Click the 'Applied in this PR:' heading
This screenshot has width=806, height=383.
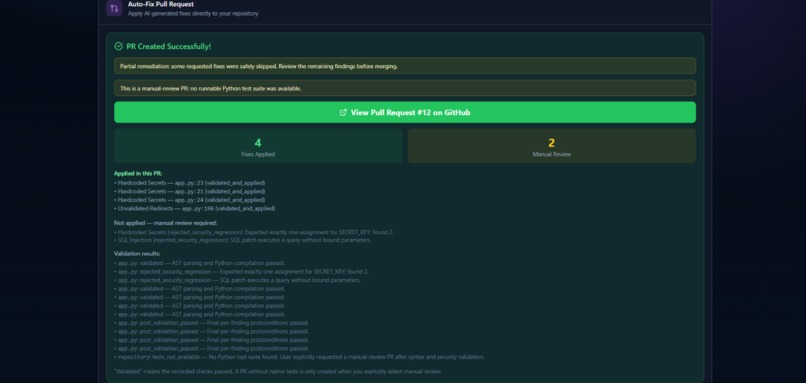138,173
